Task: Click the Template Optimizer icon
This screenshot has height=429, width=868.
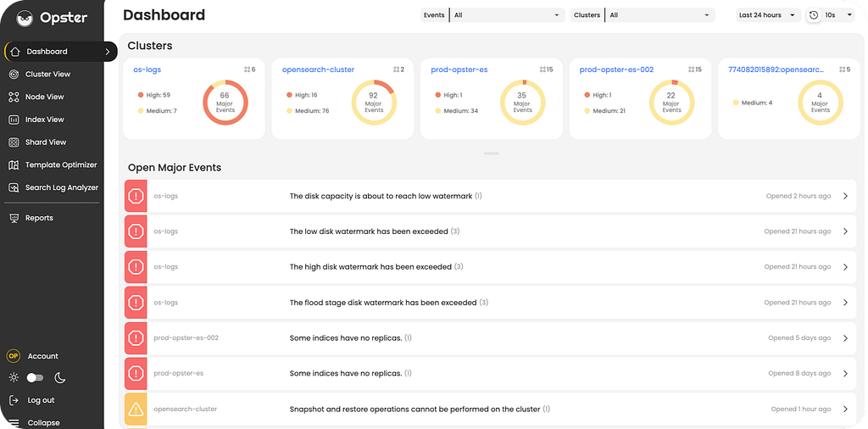Action: (x=14, y=165)
